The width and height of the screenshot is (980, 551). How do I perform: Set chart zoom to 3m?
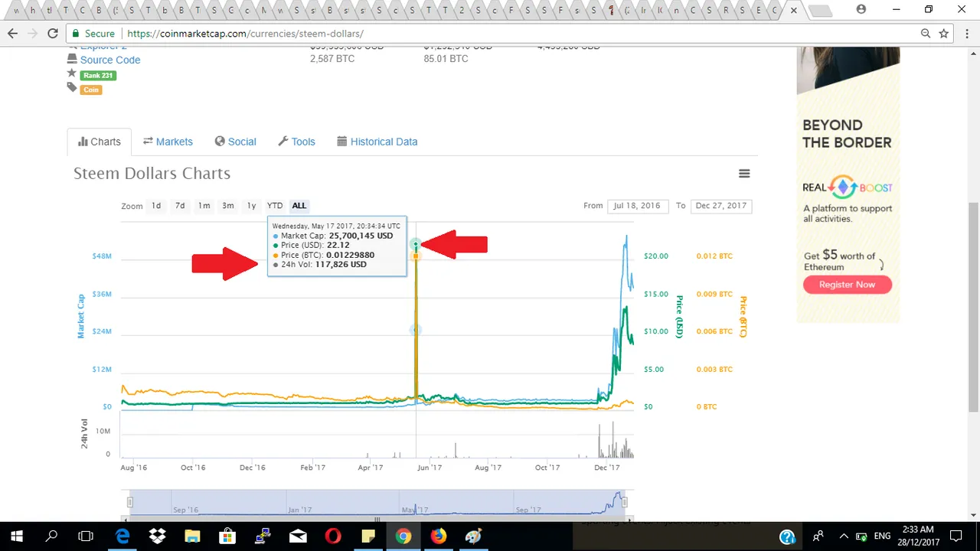228,205
